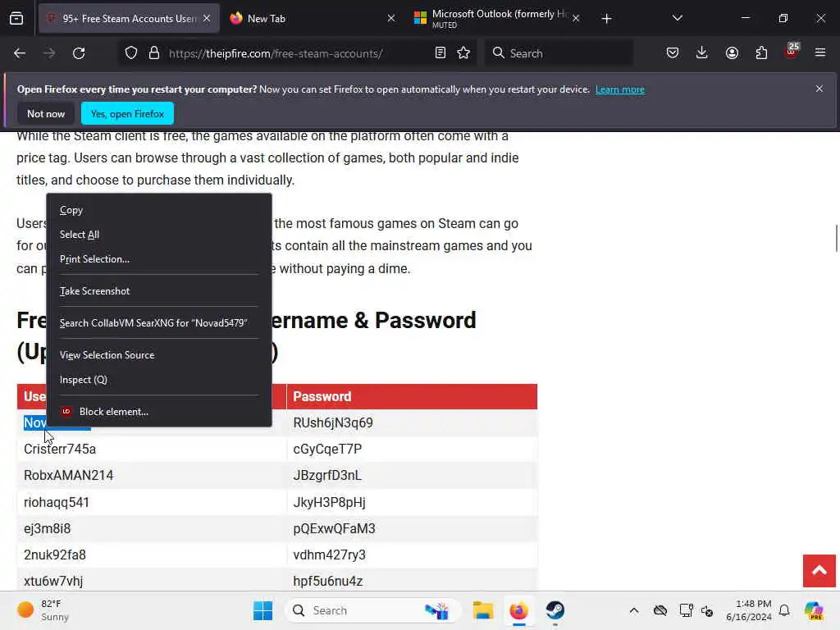The width and height of the screenshot is (840, 630).
Task: Bookmark this page with star icon
Action: (x=463, y=53)
